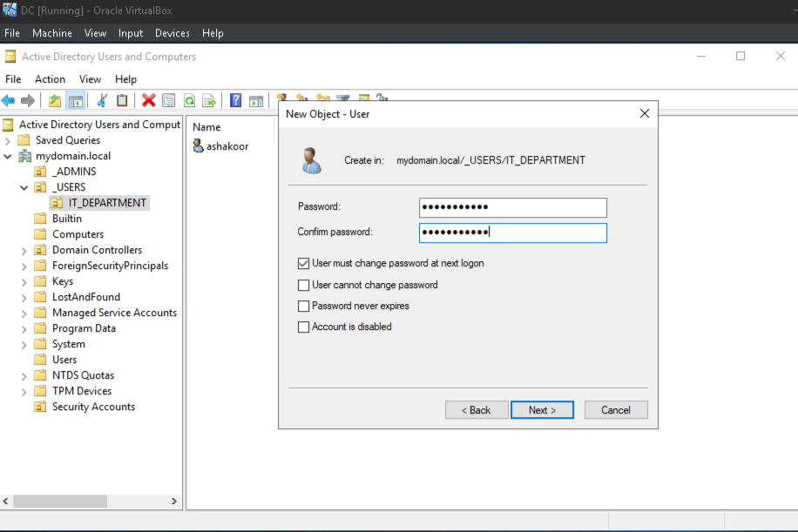Viewport: 798px width, 532px height.
Task: Click the Export List toolbar icon
Action: point(209,101)
